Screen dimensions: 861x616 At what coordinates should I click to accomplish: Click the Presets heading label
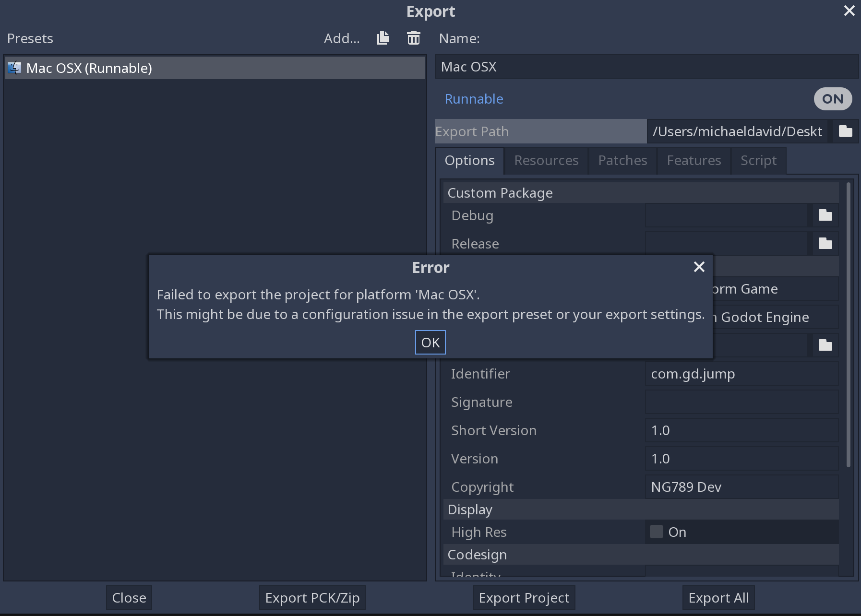(x=30, y=38)
